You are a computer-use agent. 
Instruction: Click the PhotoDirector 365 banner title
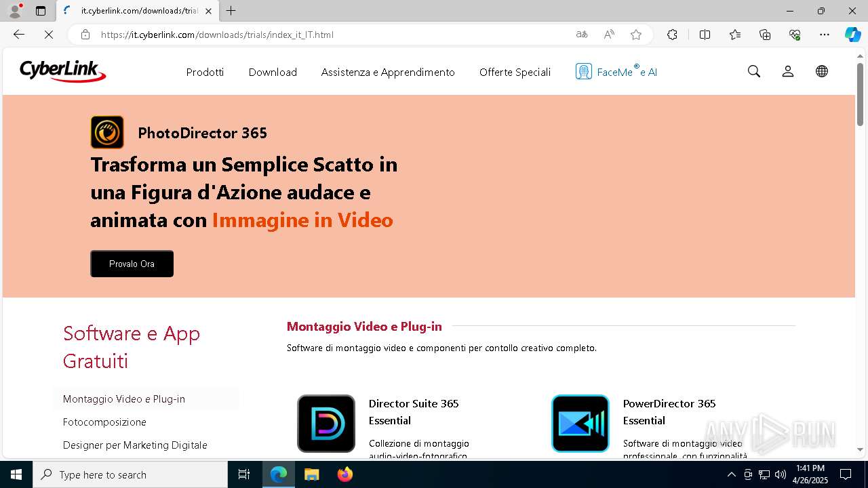(x=202, y=133)
